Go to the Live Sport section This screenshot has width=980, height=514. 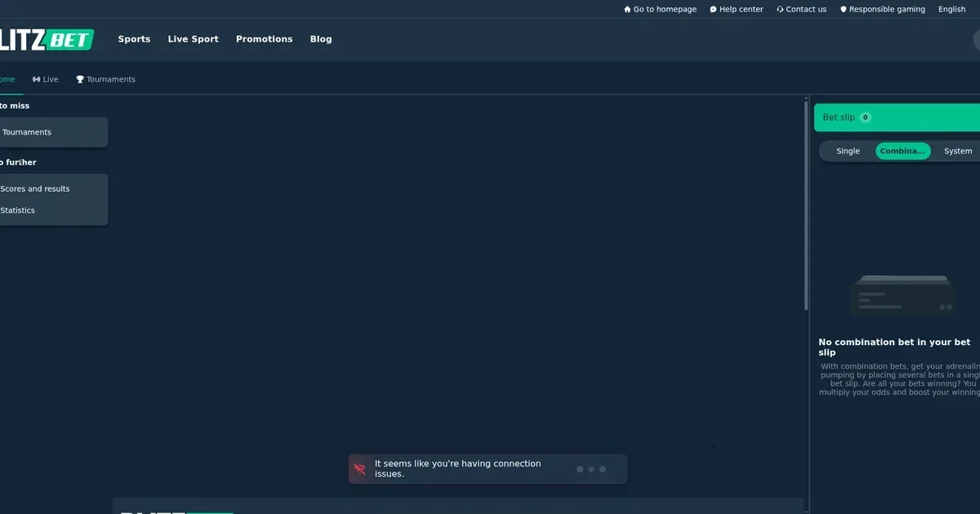(x=194, y=39)
